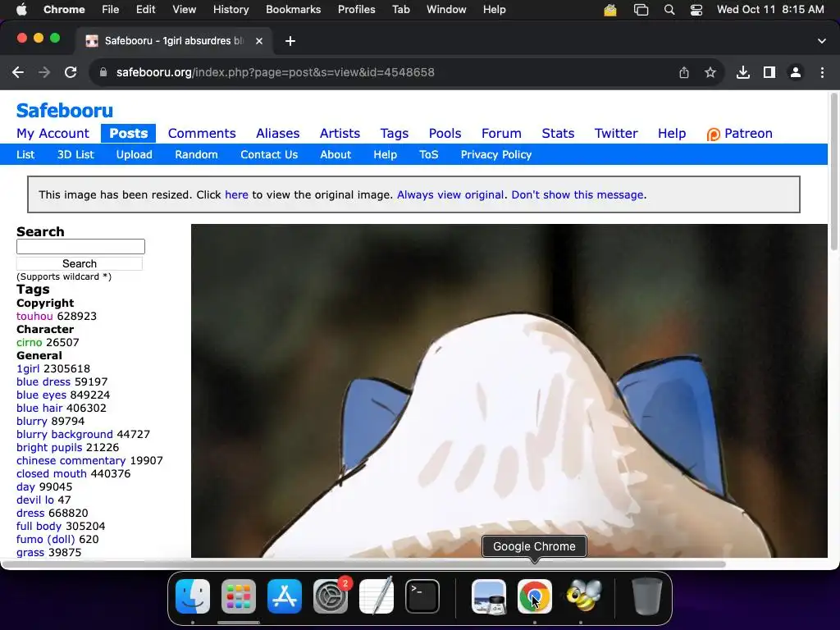Click Upload in the blue subnav
The width and height of the screenshot is (840, 630).
click(134, 155)
